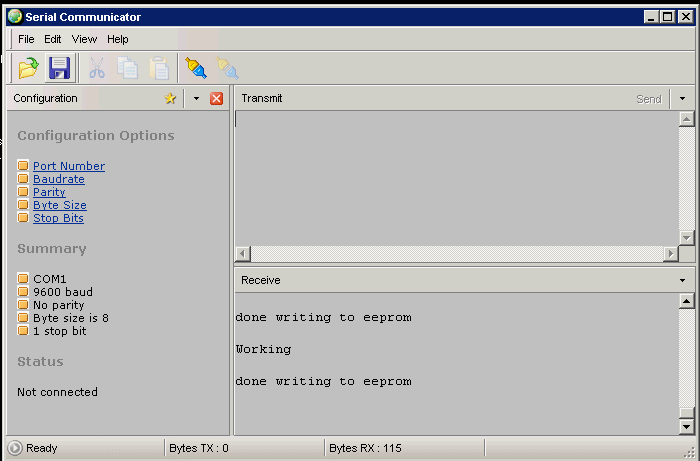700x461 pixels.
Task: Click the Open file toolbar icon
Action: [28, 68]
